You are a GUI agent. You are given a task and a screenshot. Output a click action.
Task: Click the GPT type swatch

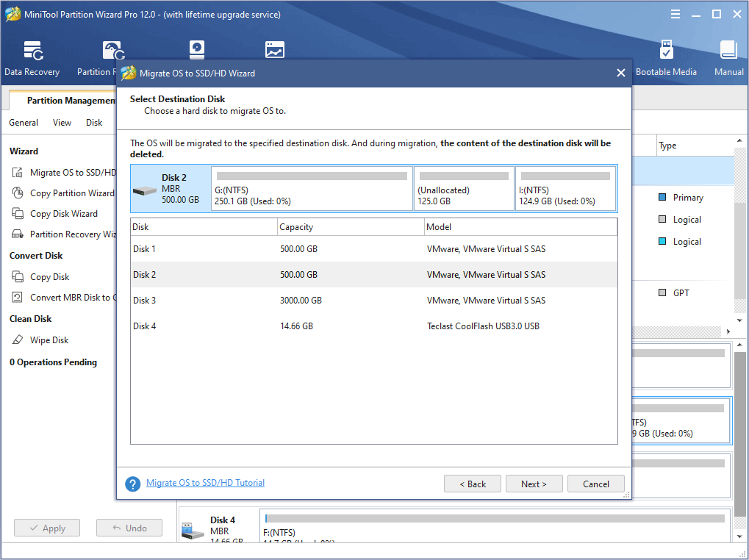(x=662, y=292)
